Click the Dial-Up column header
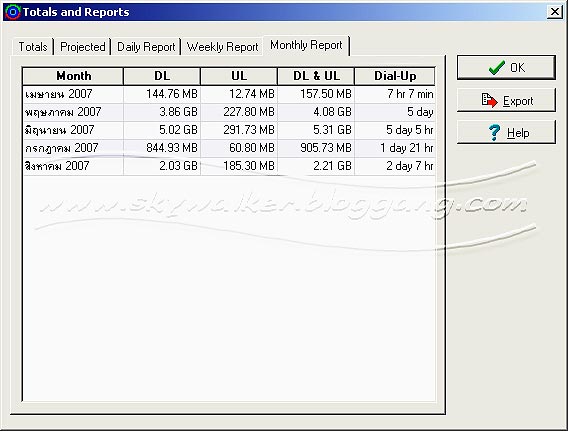This screenshot has width=568, height=431. click(x=395, y=76)
